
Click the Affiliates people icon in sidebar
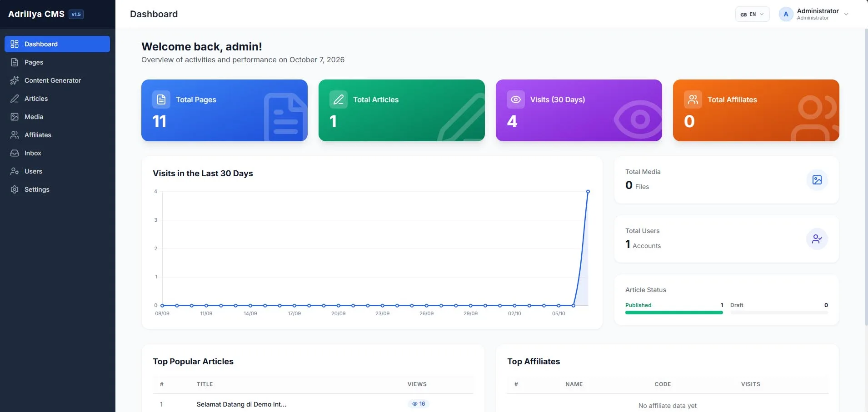pyautogui.click(x=15, y=135)
